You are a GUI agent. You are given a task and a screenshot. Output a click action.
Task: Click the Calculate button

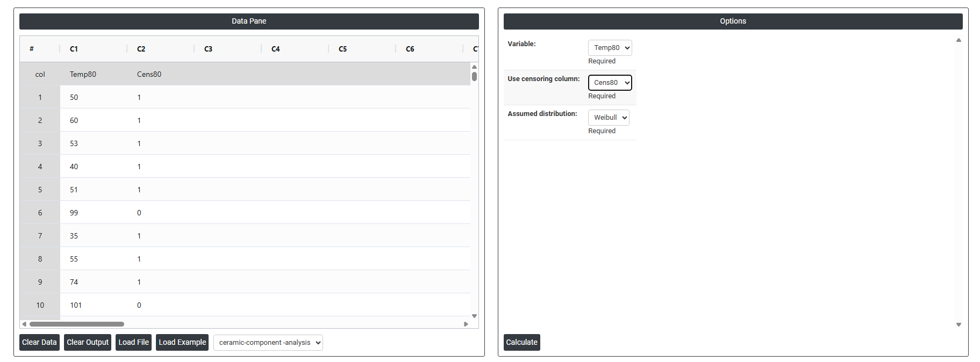click(x=521, y=342)
